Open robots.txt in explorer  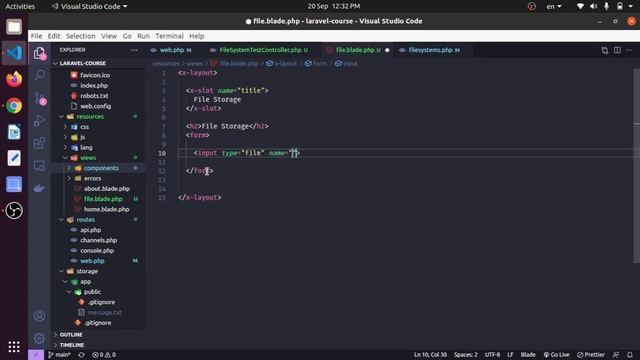pyautogui.click(x=94, y=96)
